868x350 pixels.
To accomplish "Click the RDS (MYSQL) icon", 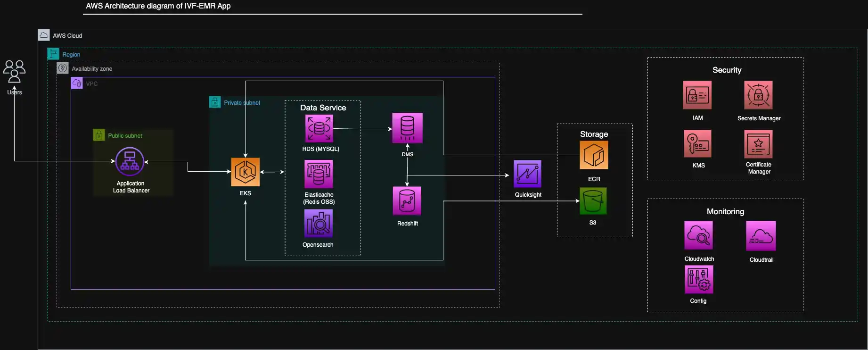I will (319, 128).
